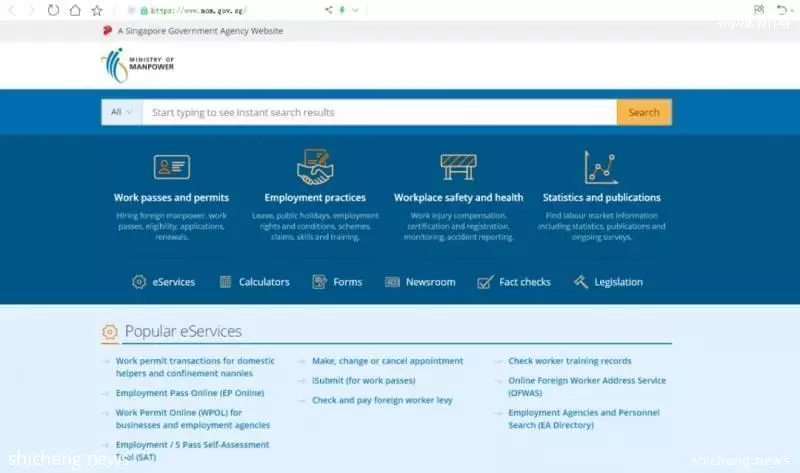
Task: Click the eServices gear icon
Action: (x=139, y=282)
